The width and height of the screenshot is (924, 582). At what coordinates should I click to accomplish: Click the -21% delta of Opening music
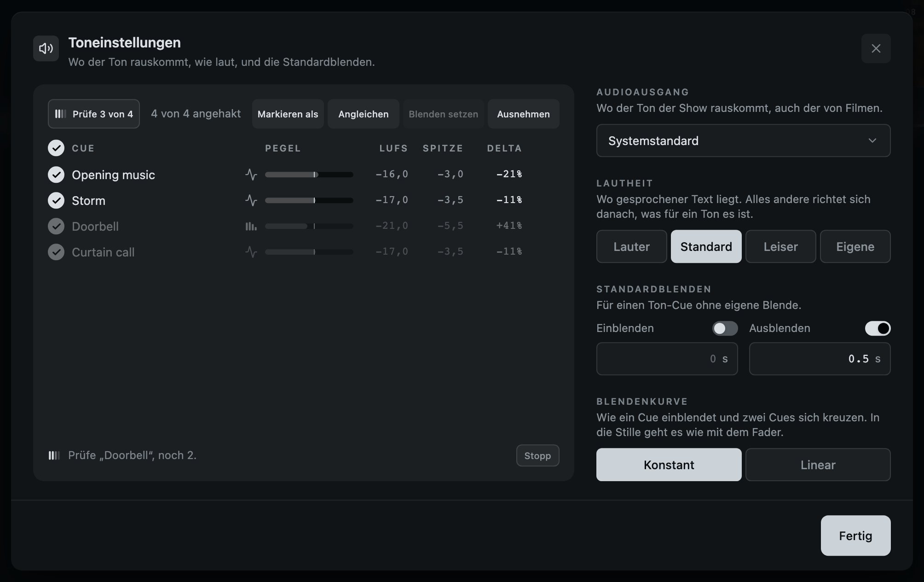coord(509,174)
